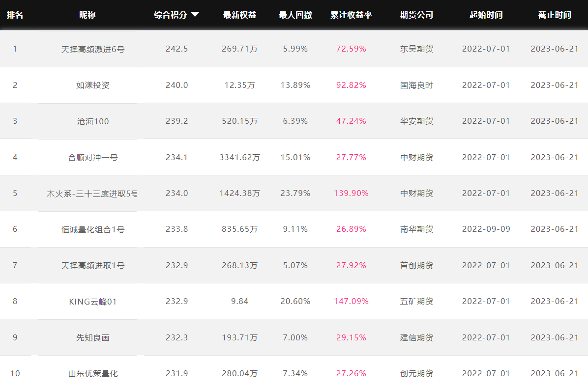Select the 193.71万 equity value

239,337
